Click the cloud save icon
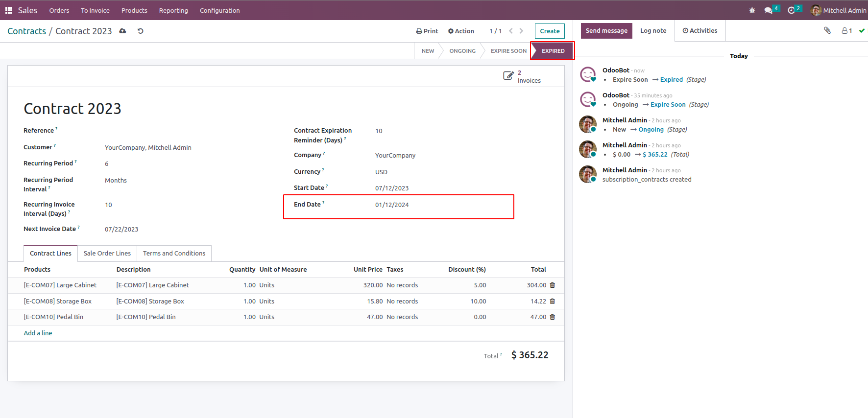The image size is (868, 418). [122, 31]
